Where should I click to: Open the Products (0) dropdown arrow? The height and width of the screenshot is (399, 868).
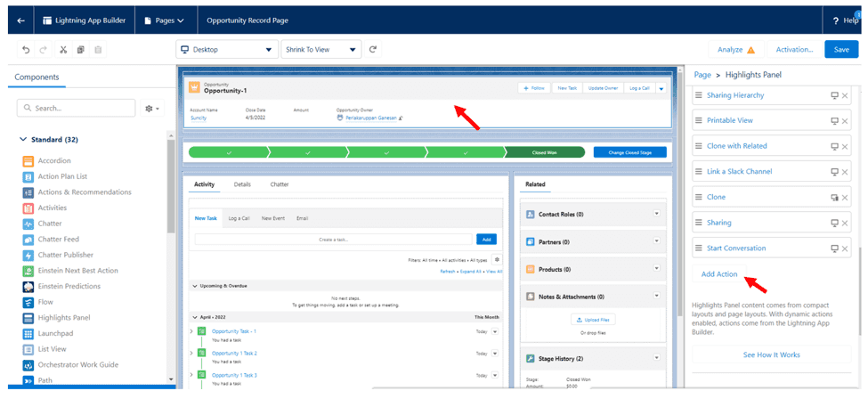(656, 268)
